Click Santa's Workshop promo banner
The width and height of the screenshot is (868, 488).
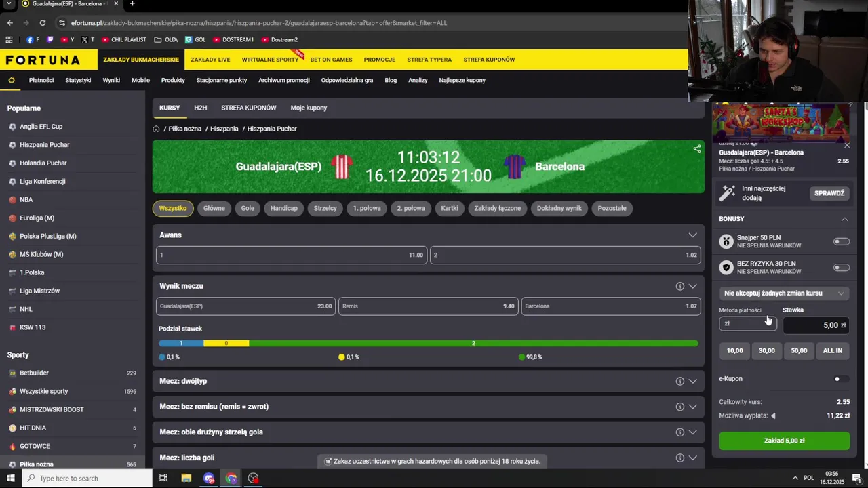point(780,122)
